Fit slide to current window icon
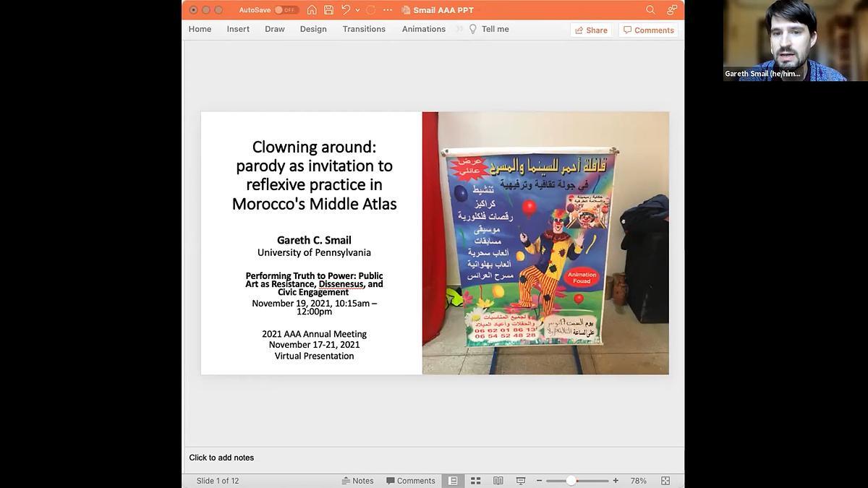 665,481
